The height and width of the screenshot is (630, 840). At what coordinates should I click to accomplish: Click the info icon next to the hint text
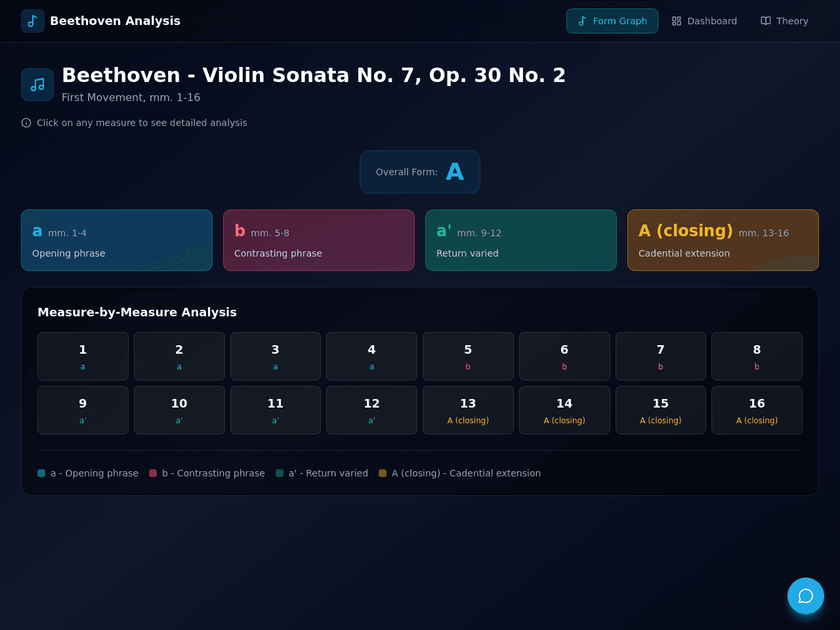26,123
